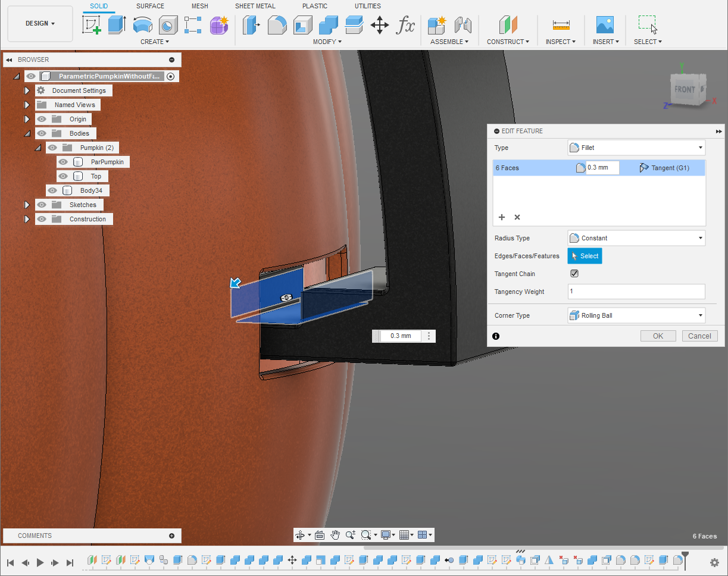Click the Look At icon
This screenshot has width=728, height=576.
pos(319,535)
